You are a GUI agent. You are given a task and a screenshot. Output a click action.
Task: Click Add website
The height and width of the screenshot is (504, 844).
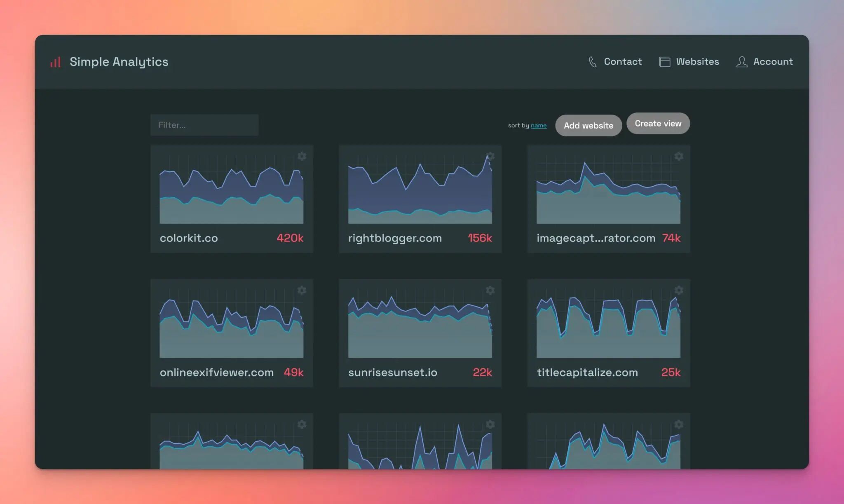pyautogui.click(x=588, y=125)
